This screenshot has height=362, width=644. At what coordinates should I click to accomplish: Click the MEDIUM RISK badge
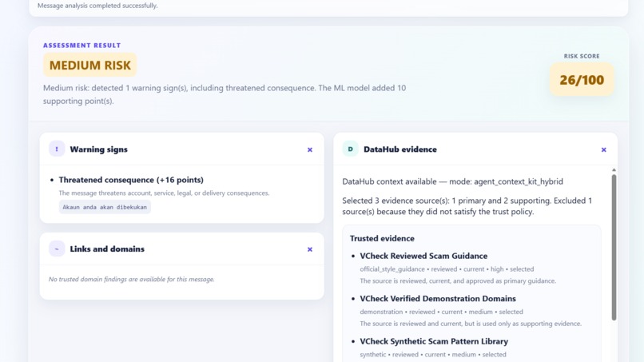click(90, 65)
